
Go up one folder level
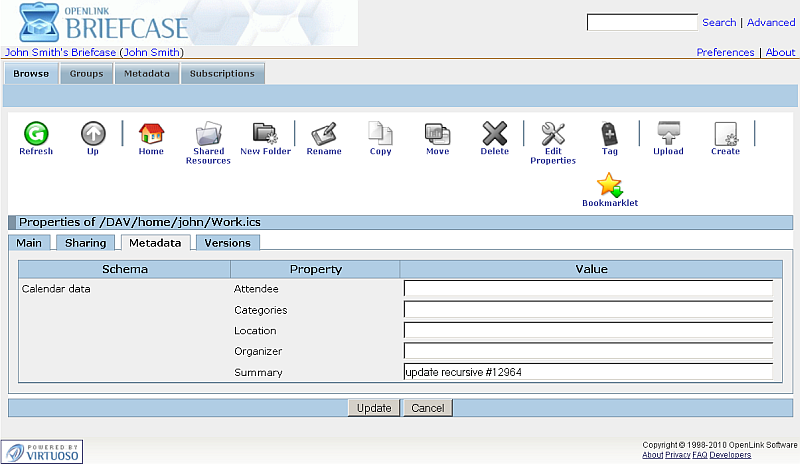93,133
